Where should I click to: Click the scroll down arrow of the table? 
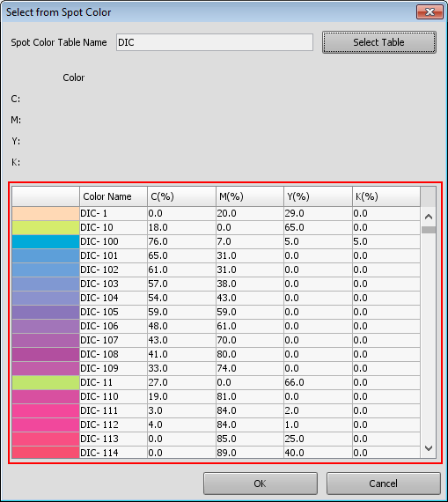click(429, 448)
